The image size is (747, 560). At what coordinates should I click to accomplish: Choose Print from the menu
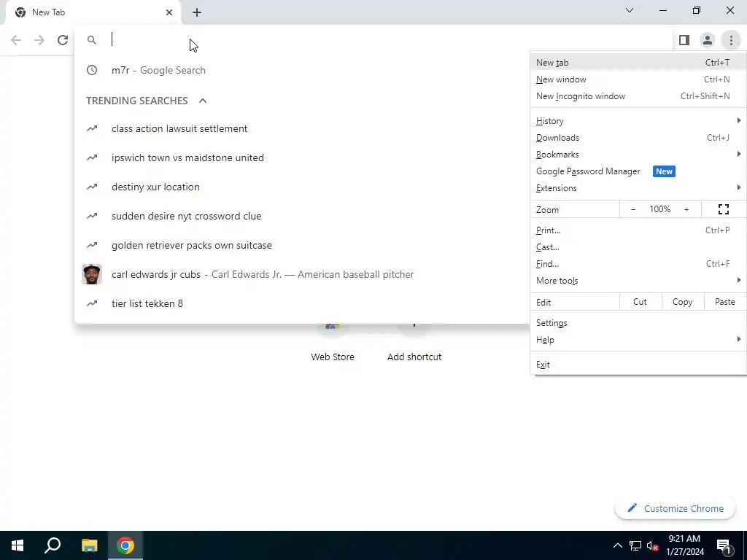tap(638, 230)
